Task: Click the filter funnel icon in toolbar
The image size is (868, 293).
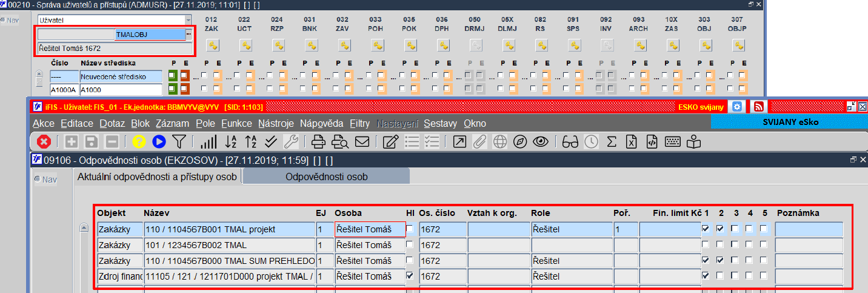Action: point(178,142)
